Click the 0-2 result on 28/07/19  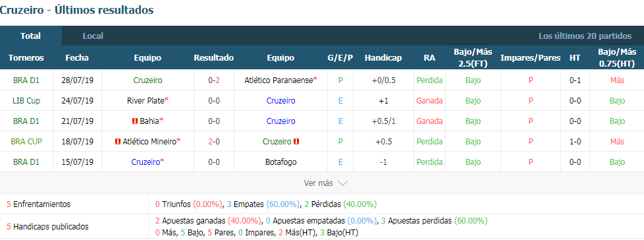(214, 80)
